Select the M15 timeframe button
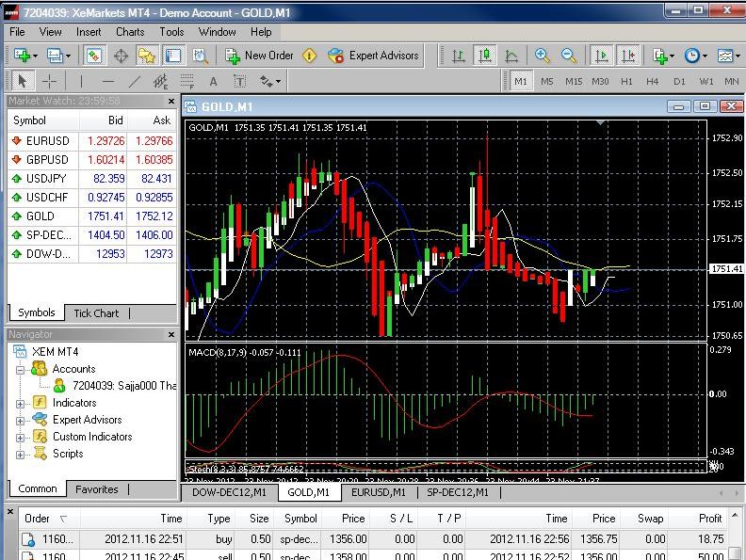 pos(574,82)
